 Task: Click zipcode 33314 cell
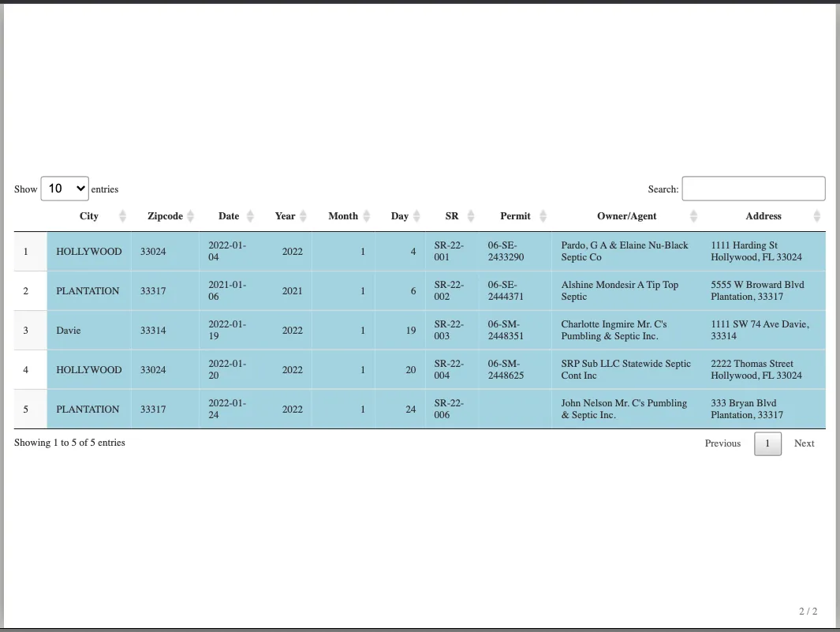click(165, 331)
